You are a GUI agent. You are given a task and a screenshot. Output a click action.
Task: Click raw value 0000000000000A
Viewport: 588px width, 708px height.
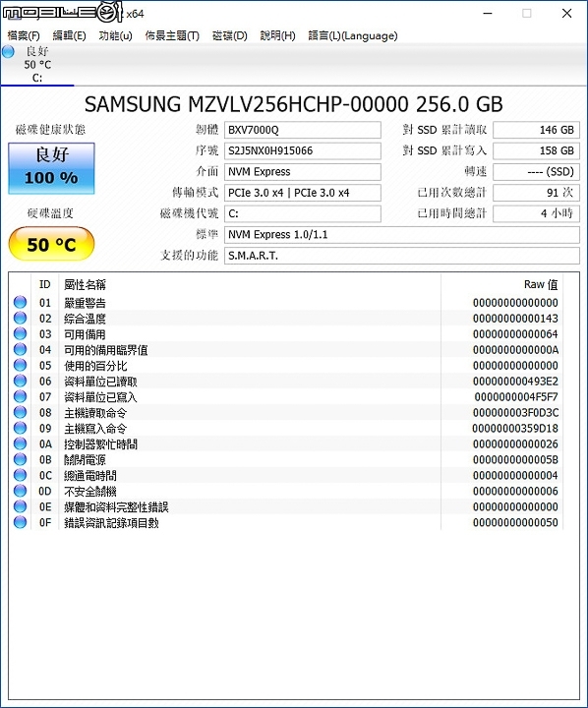pos(515,349)
